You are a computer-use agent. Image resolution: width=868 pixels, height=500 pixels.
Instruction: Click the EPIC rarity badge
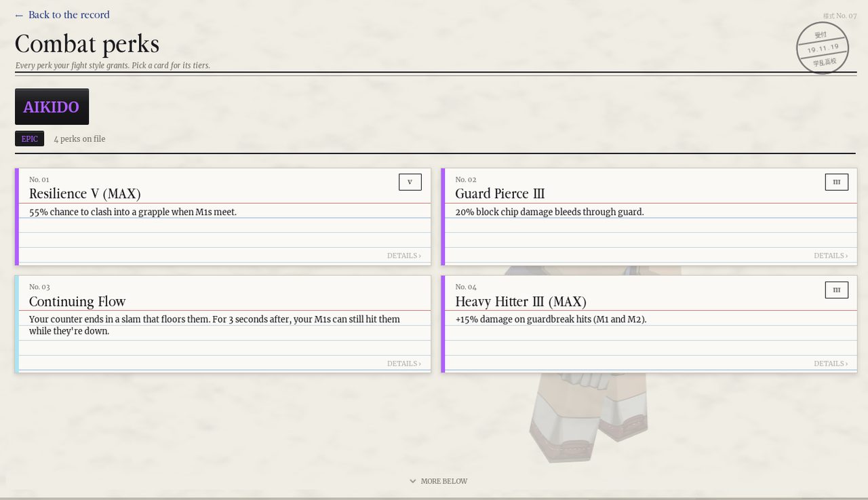pos(30,139)
